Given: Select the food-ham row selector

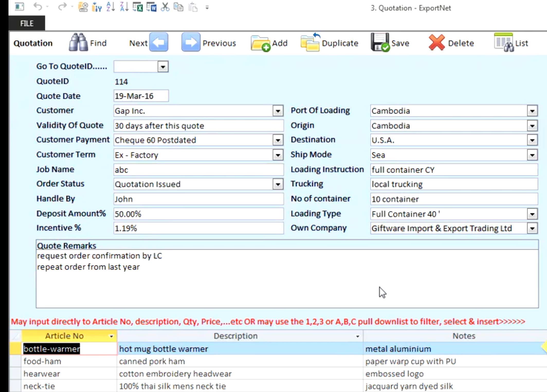Looking at the screenshot, I should pyautogui.click(x=15, y=361).
